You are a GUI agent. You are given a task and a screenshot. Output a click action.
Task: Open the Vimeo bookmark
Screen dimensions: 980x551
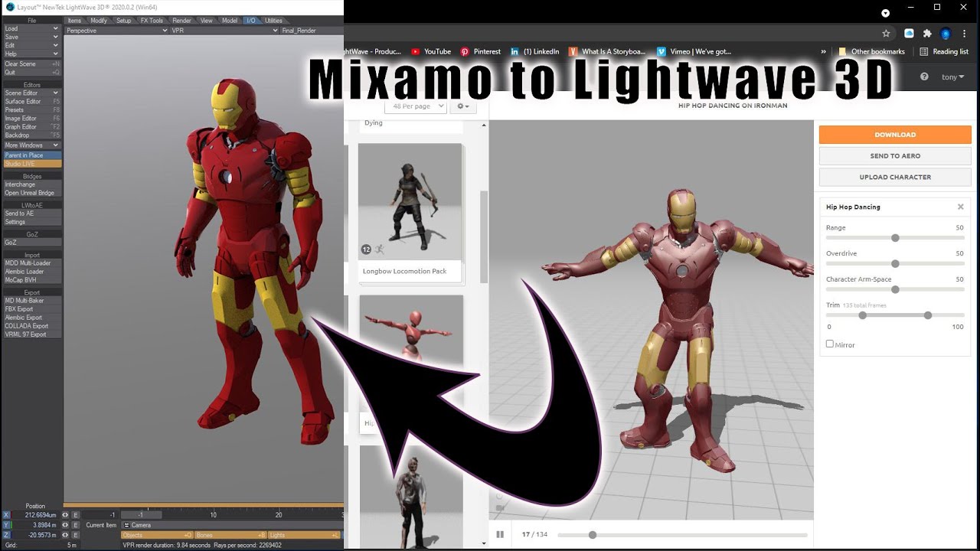pos(694,51)
